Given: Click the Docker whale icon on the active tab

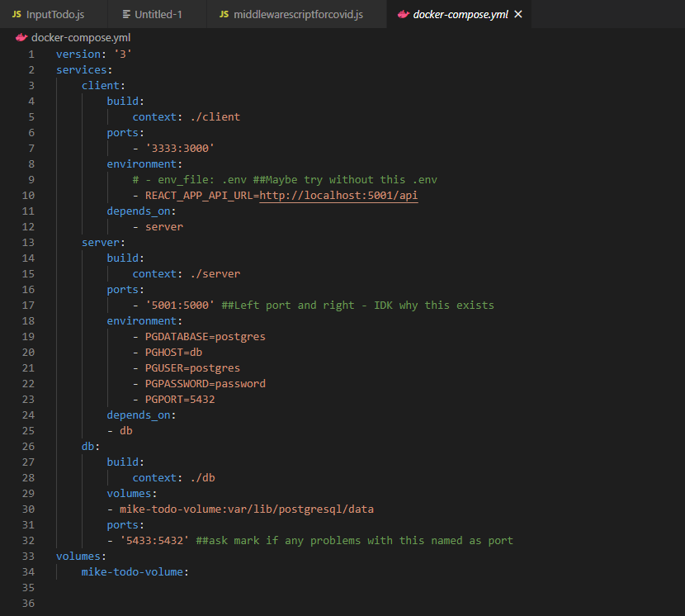Looking at the screenshot, I should click(x=402, y=15).
